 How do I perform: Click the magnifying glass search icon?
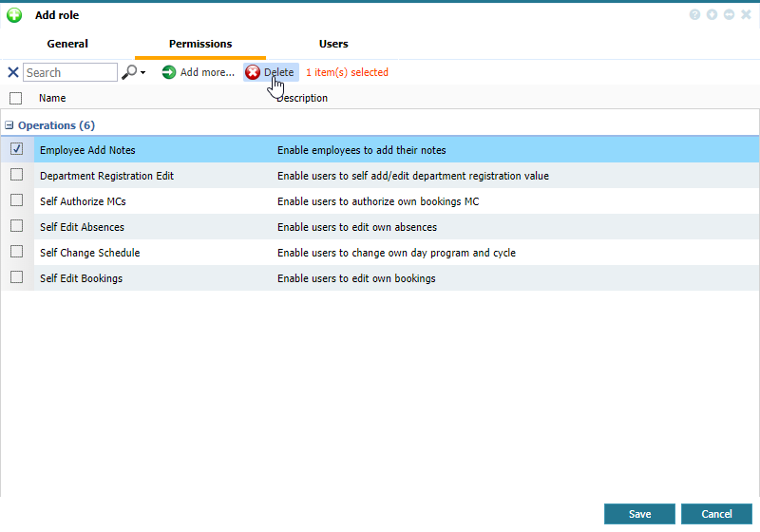(129, 72)
